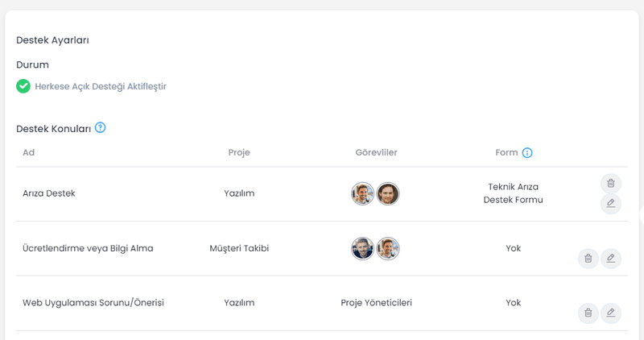Click second avatar in Ücretlendirme row
Screen dimensions: 644x340
[388, 248]
